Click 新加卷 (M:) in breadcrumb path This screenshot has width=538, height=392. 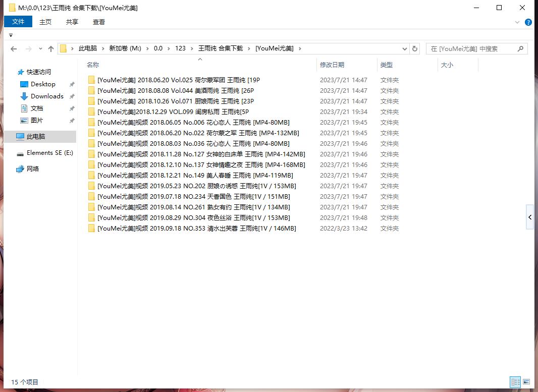click(125, 48)
